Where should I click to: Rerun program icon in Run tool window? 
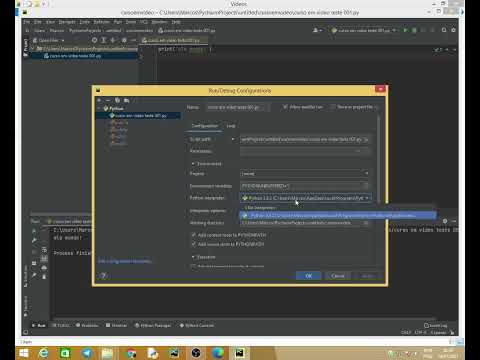pos(34,231)
